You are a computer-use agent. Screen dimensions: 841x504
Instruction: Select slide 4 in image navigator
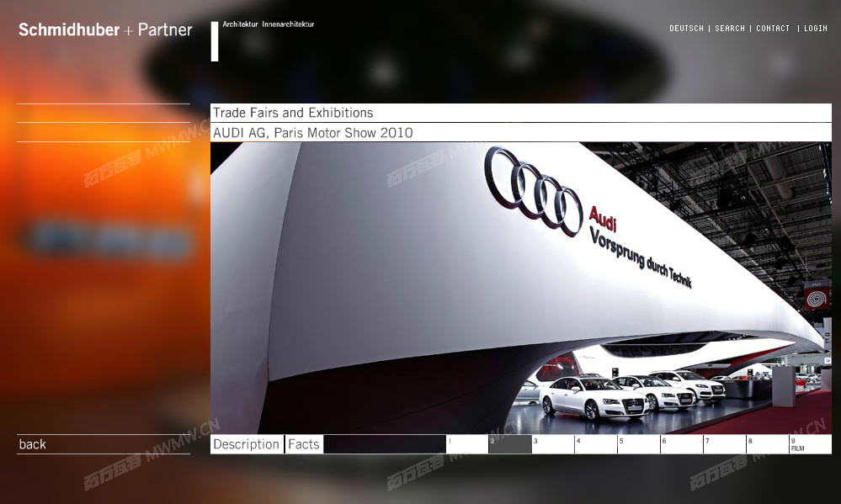(x=596, y=444)
